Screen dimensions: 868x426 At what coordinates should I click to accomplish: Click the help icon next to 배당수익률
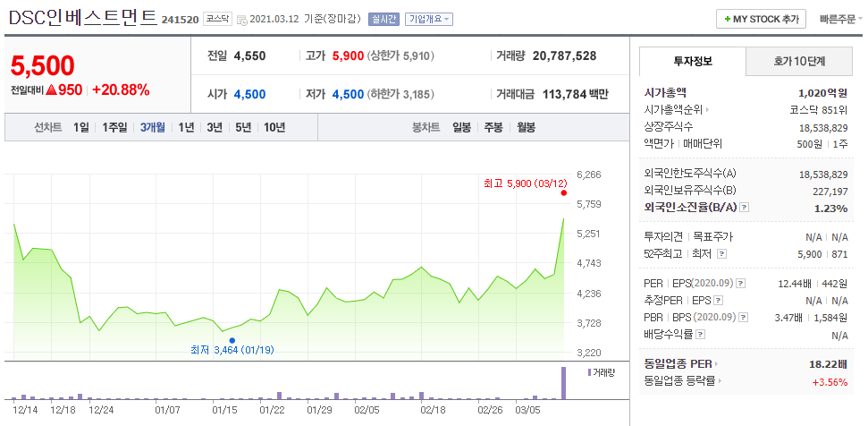coord(701,335)
